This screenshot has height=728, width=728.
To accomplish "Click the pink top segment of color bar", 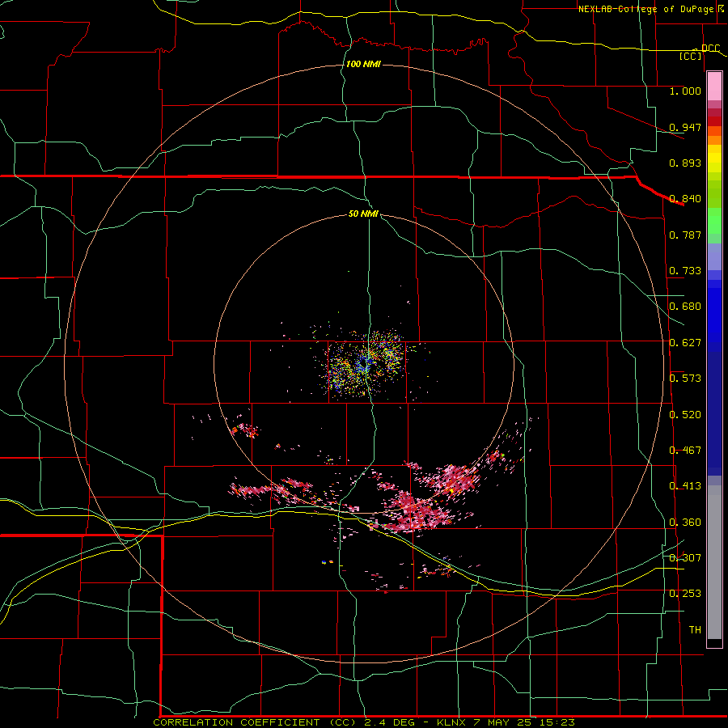I will click(714, 86).
